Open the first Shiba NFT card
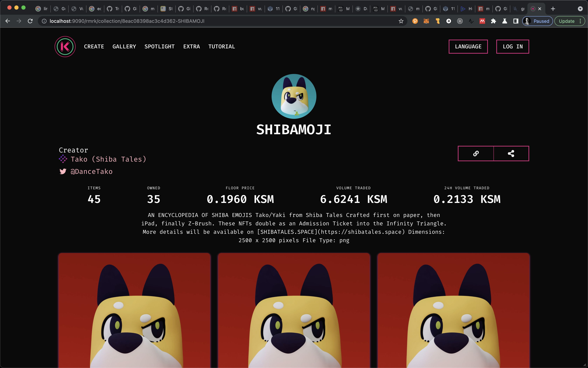Image resolution: width=588 pixels, height=368 pixels. (134, 310)
